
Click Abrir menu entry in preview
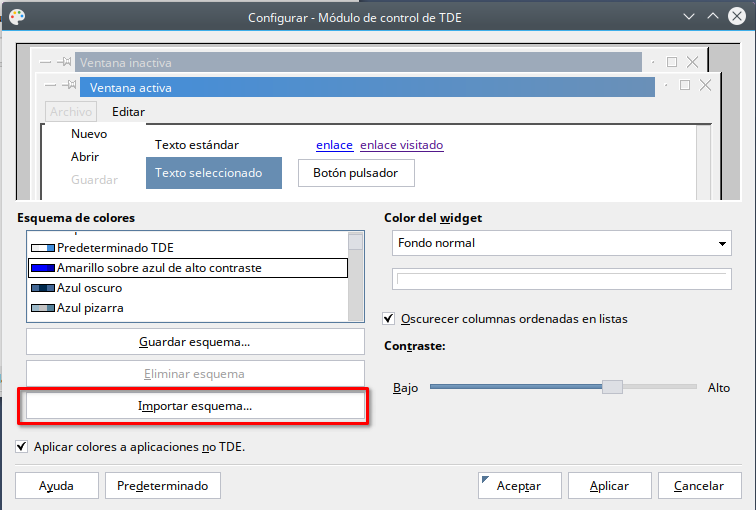point(85,157)
